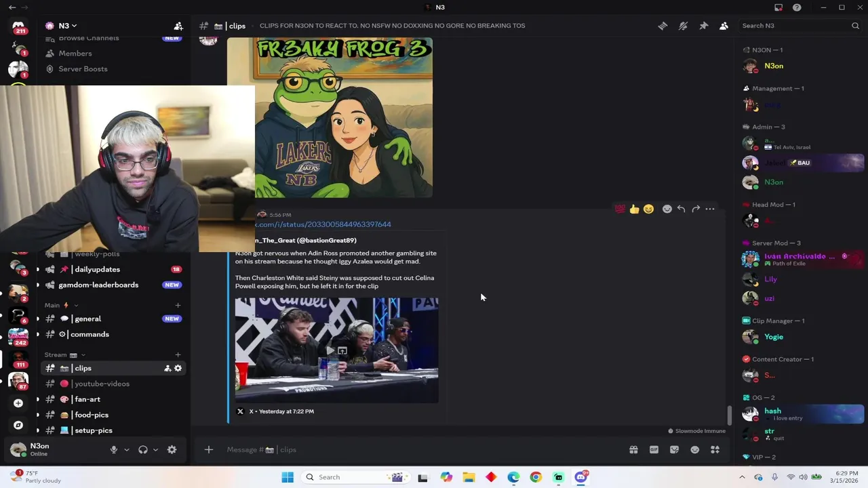This screenshot has height=488, width=868.
Task: Open the fan-art channel
Action: coord(87,399)
